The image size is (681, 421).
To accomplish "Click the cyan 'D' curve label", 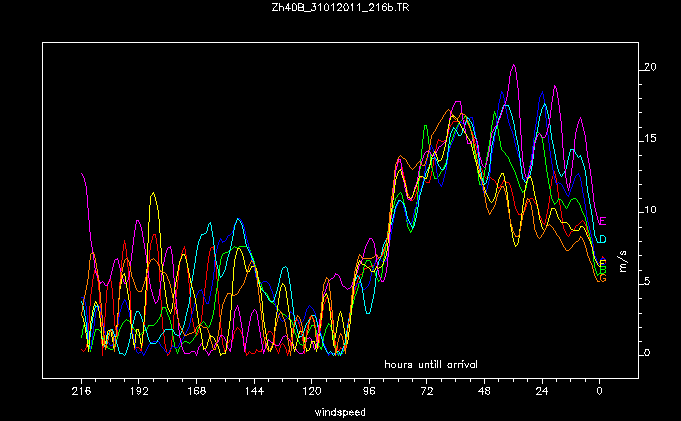I will 602,240.
